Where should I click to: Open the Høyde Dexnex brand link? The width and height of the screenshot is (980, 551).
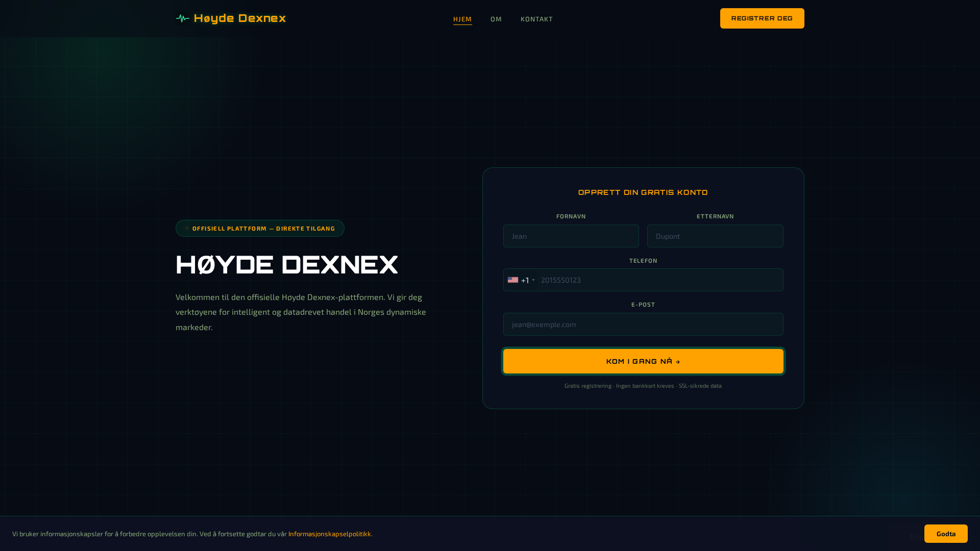(x=231, y=18)
